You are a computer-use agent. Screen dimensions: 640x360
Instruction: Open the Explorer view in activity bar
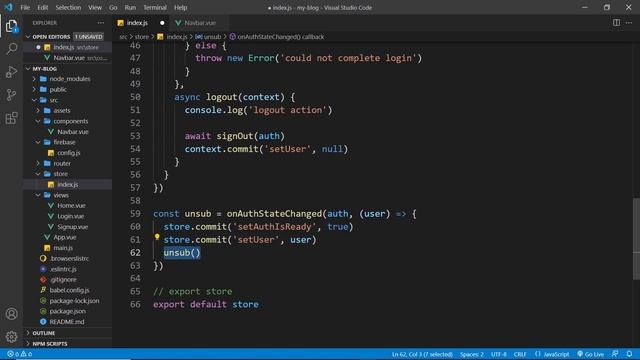pos(11,27)
